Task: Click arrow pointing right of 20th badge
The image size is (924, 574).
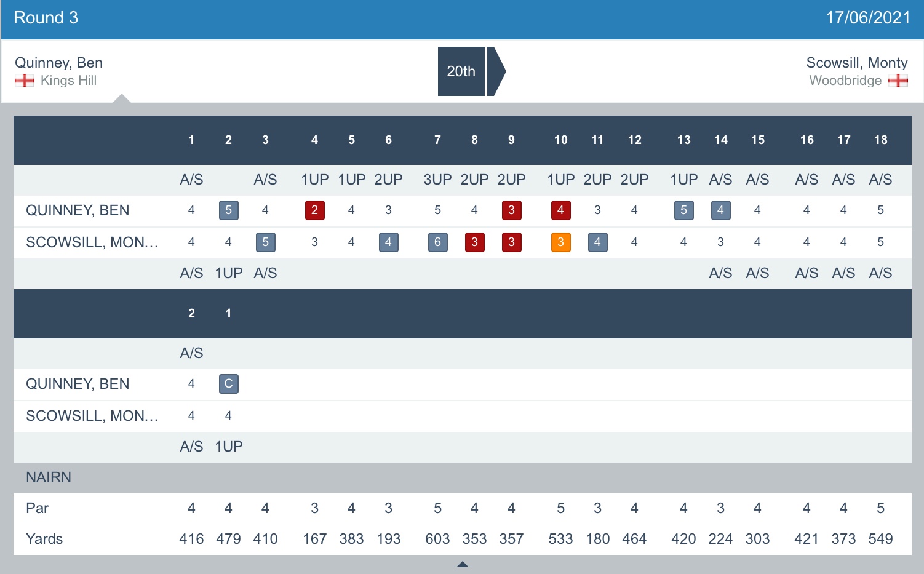Action: [x=496, y=71]
